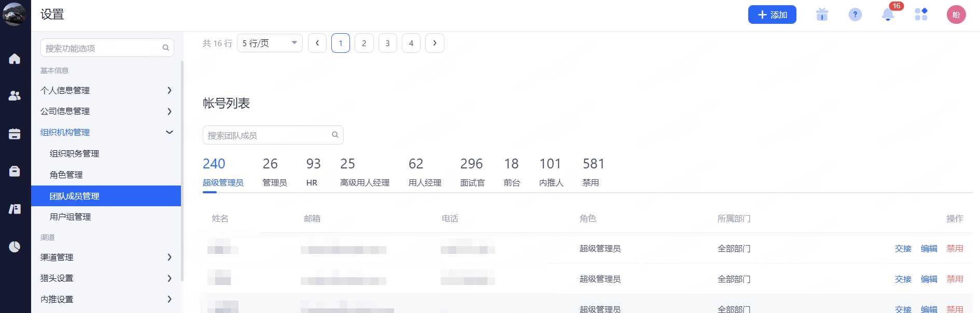Expand 个人信息管理 menu section
This screenshot has height=313, width=980.
click(x=106, y=90)
